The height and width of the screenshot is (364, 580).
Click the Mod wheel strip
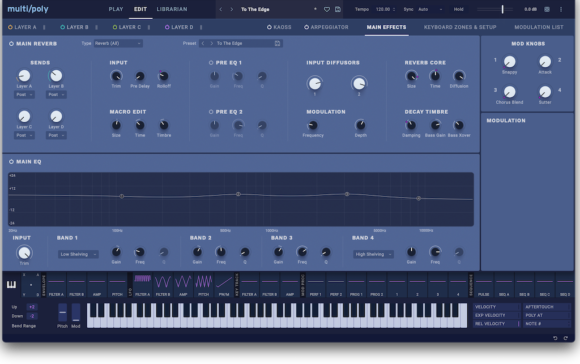click(76, 313)
